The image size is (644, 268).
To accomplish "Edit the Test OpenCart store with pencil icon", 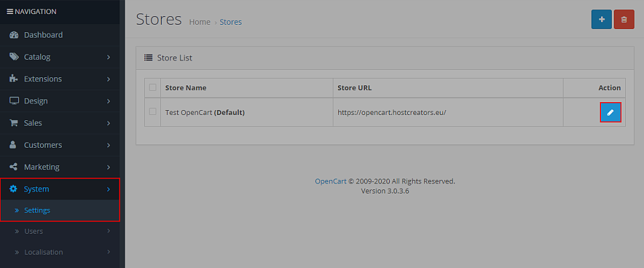I will [610, 112].
